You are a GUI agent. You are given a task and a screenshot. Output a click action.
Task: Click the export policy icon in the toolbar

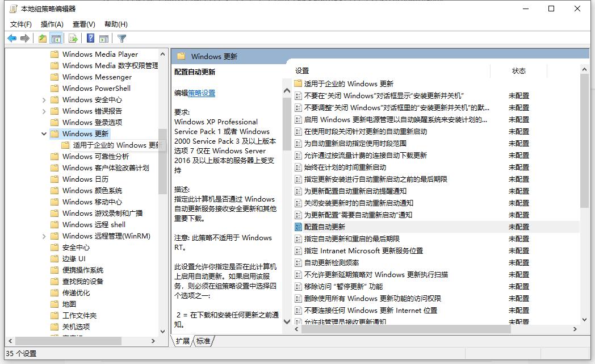pos(43,38)
